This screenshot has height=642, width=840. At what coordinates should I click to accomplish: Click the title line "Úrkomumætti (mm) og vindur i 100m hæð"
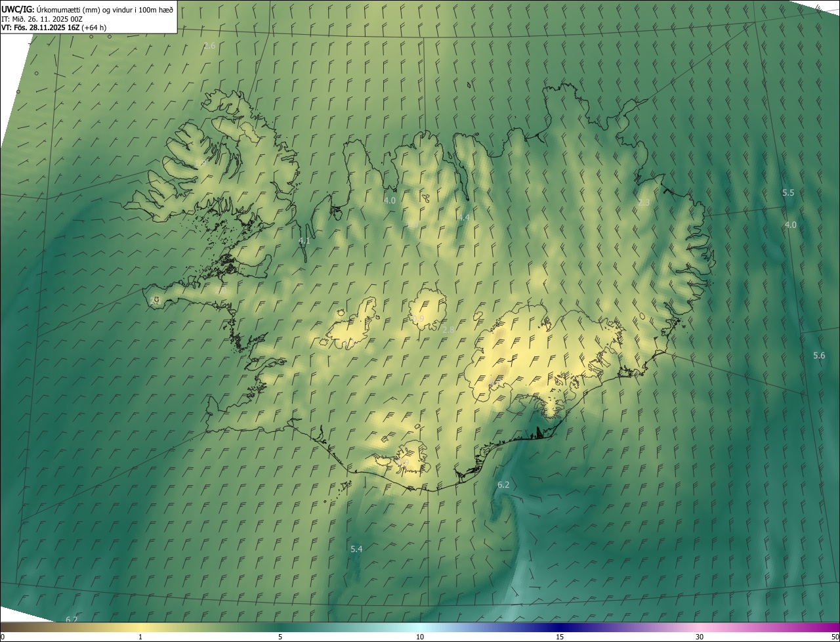point(104,9)
